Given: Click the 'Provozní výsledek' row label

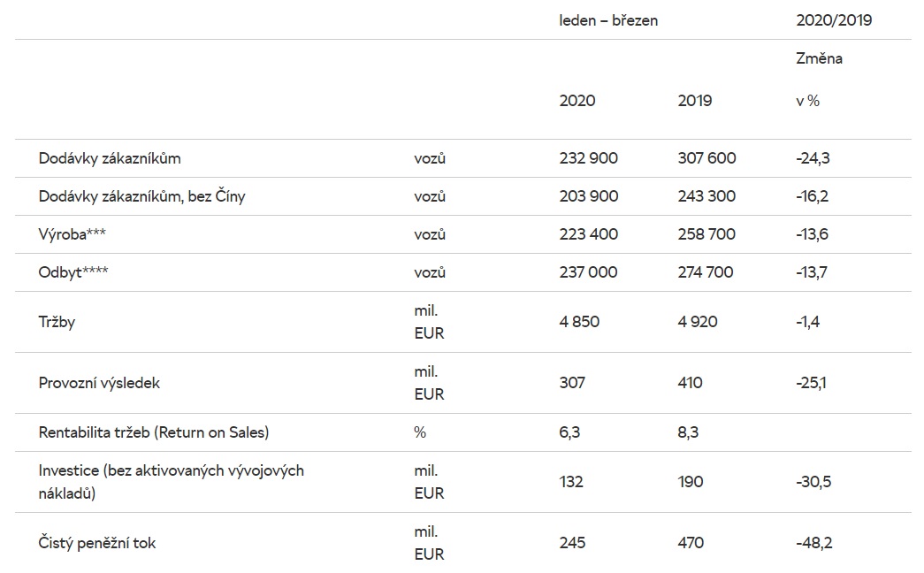Looking at the screenshot, I should [99, 383].
